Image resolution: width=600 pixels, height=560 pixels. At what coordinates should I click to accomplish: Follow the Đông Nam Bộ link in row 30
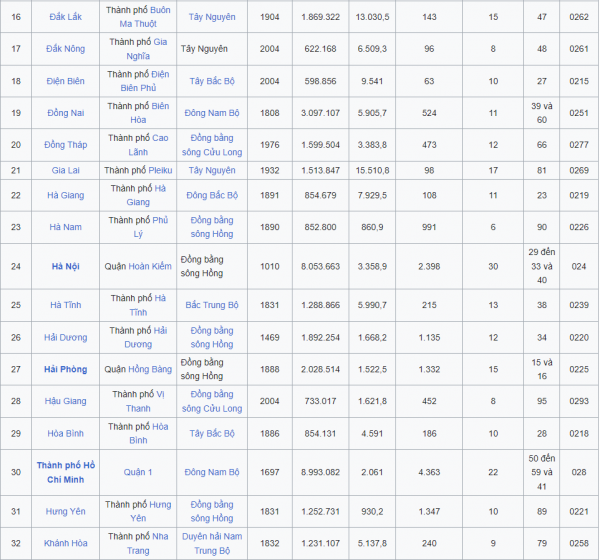(x=212, y=472)
